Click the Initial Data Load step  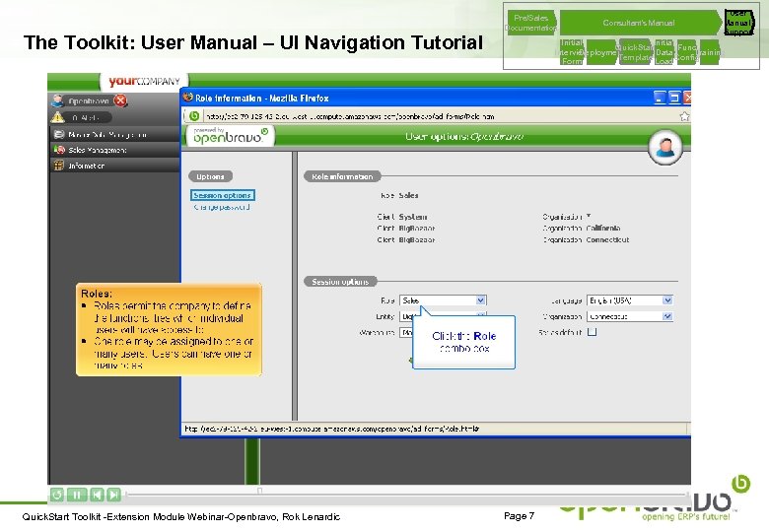pyautogui.click(x=664, y=52)
